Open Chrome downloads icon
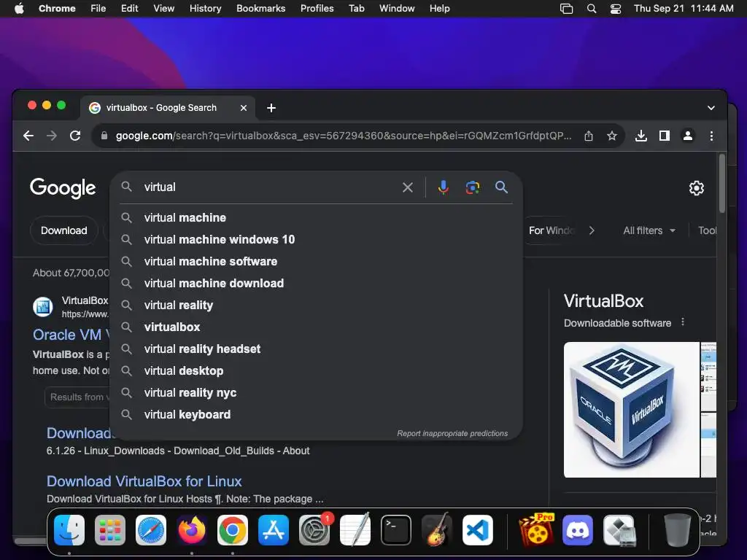The width and height of the screenshot is (747, 560). (x=641, y=136)
